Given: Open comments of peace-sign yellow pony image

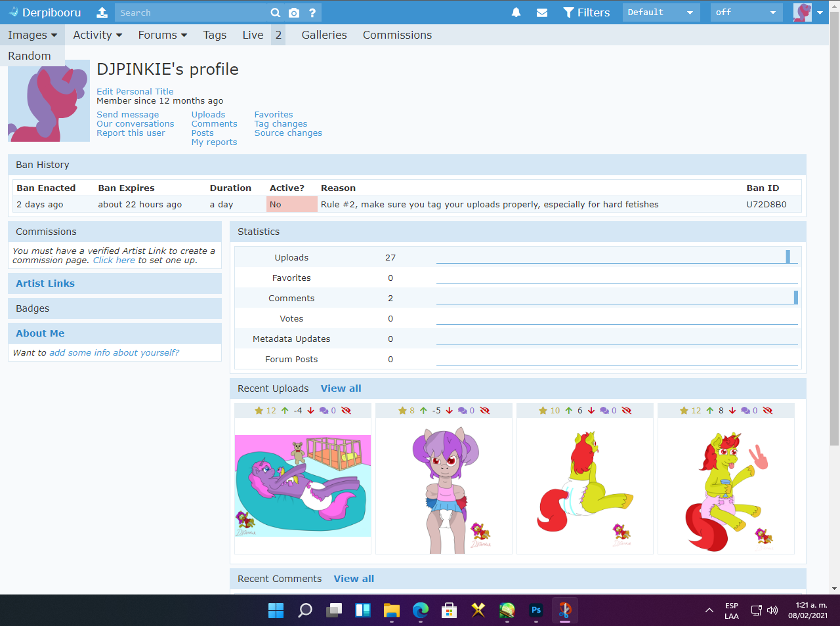Looking at the screenshot, I should (x=749, y=411).
